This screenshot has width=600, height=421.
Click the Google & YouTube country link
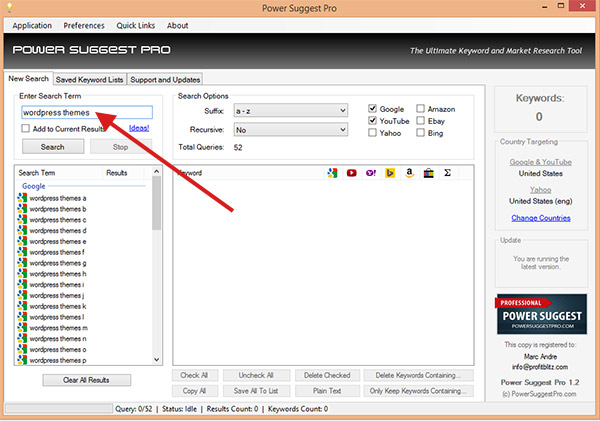pos(540,162)
